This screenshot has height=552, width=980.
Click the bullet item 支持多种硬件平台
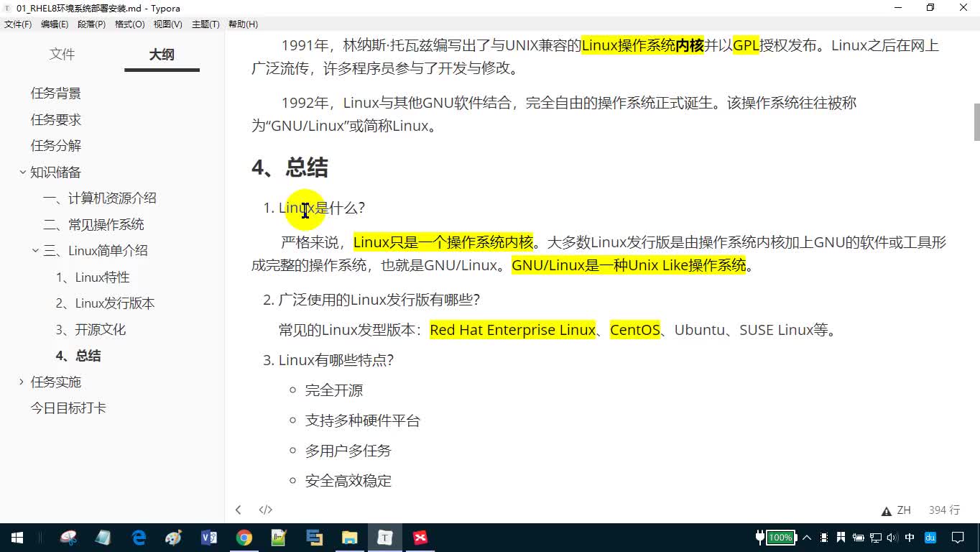point(363,420)
